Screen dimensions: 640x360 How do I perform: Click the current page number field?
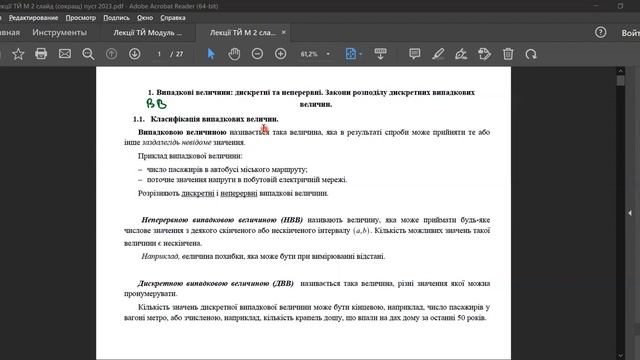coord(159,54)
